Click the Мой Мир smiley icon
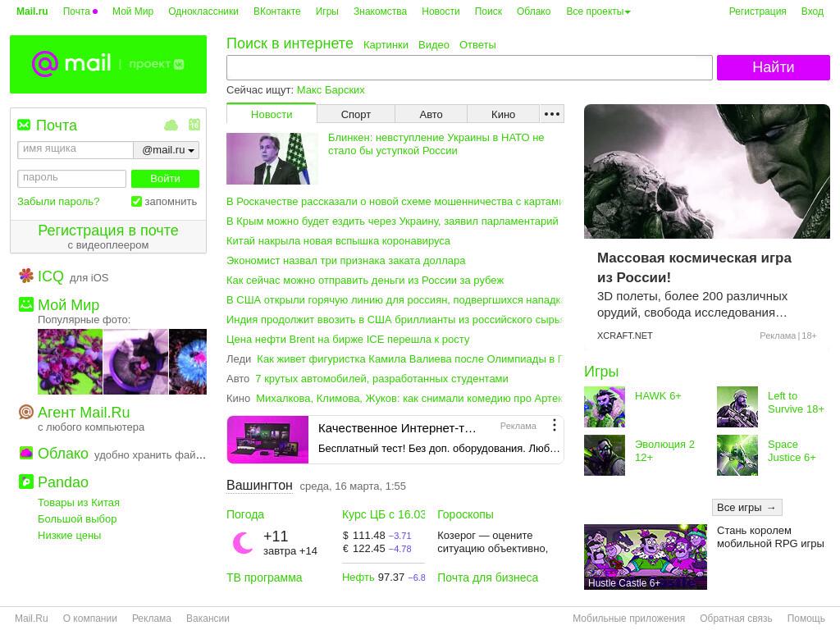Viewport: 840px width, 630px height. pyautogui.click(x=25, y=304)
